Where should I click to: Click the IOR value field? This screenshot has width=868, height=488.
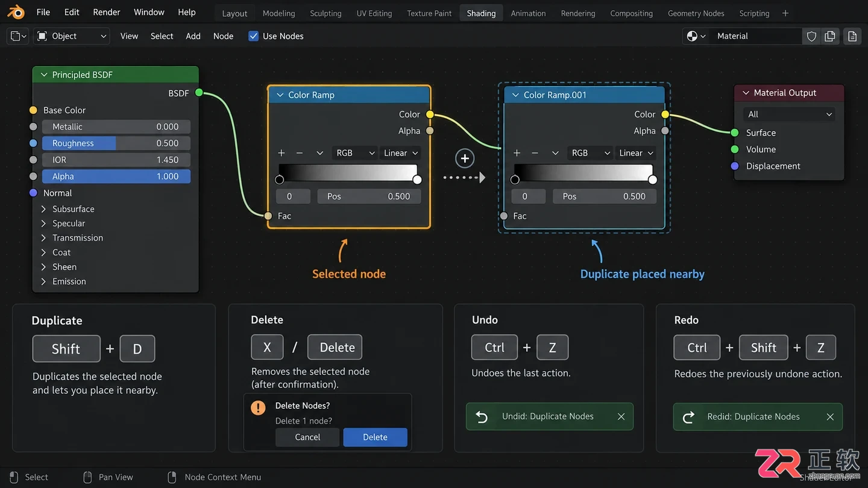click(116, 160)
